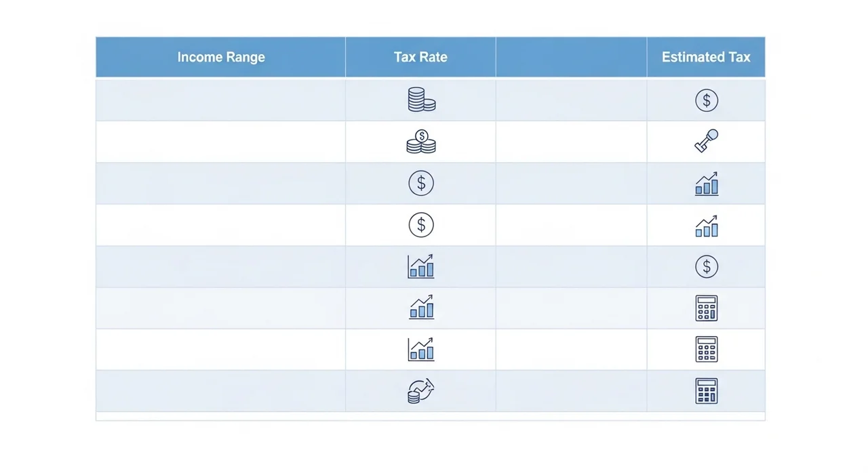
Task: Select the key-shaped icon under Estimated Tax
Action: pos(707,141)
